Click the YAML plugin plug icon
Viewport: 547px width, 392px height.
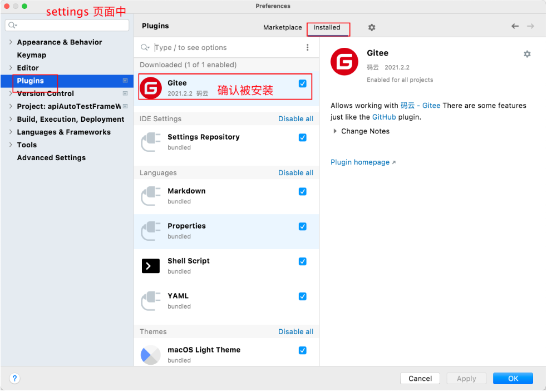pyautogui.click(x=151, y=301)
